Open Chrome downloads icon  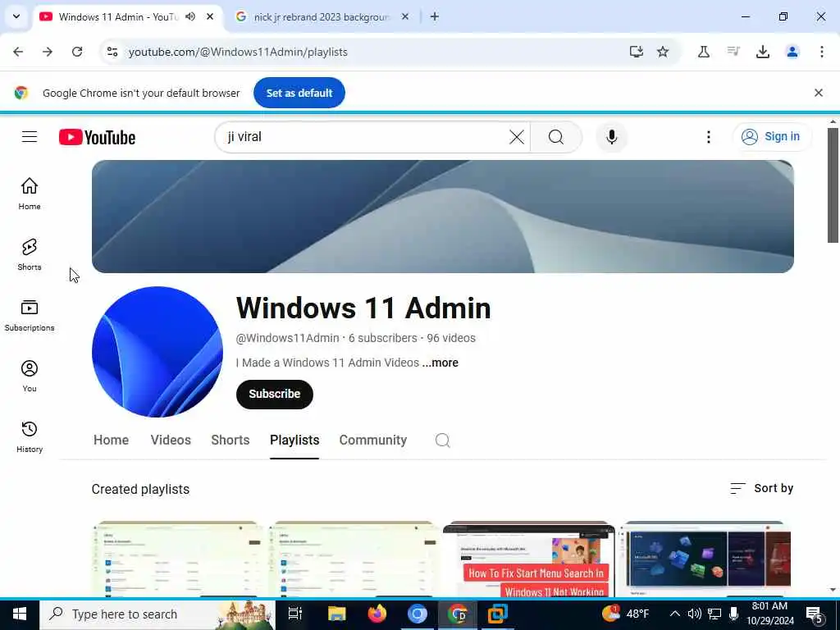(x=762, y=52)
